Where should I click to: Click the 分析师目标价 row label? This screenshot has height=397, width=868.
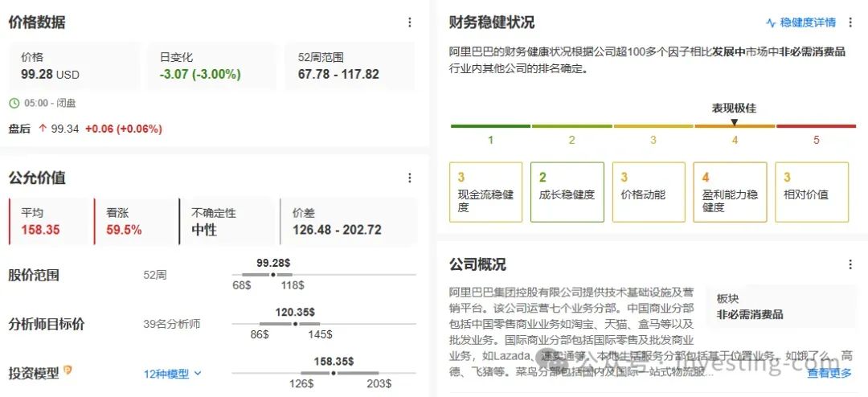47,325
